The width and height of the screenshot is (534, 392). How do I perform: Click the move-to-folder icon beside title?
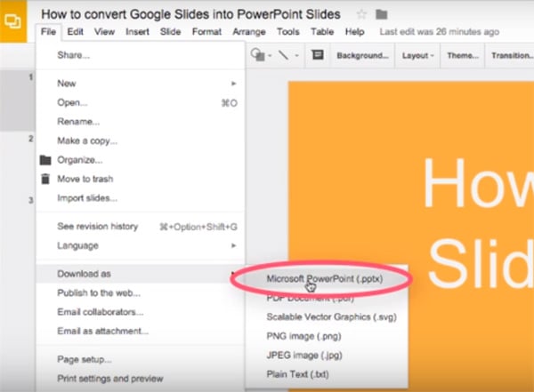coord(382,14)
